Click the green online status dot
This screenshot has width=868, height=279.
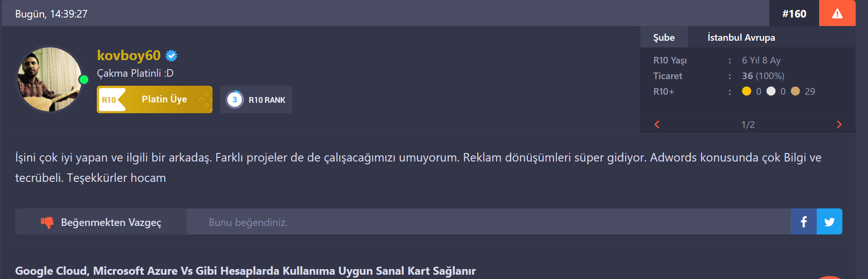point(84,80)
